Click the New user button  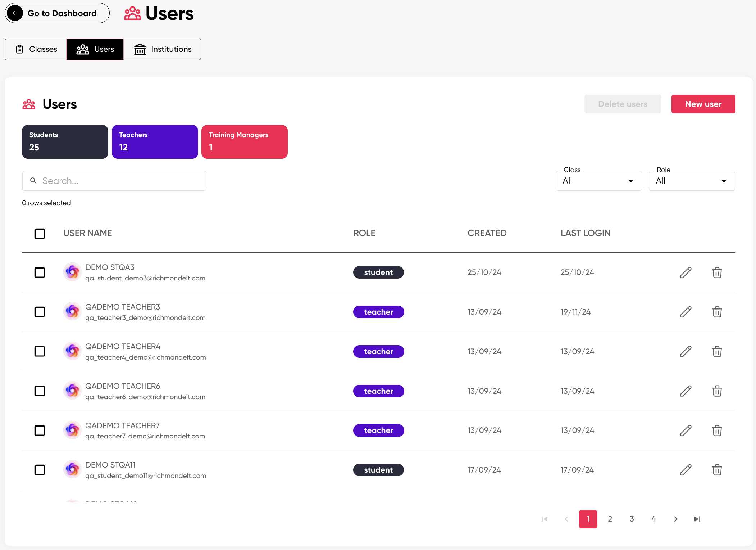point(703,104)
